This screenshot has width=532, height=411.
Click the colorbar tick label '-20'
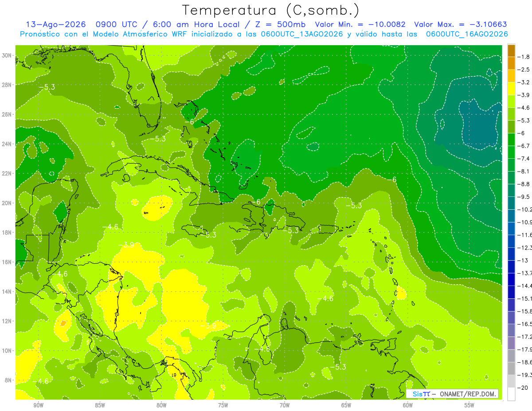(522, 388)
